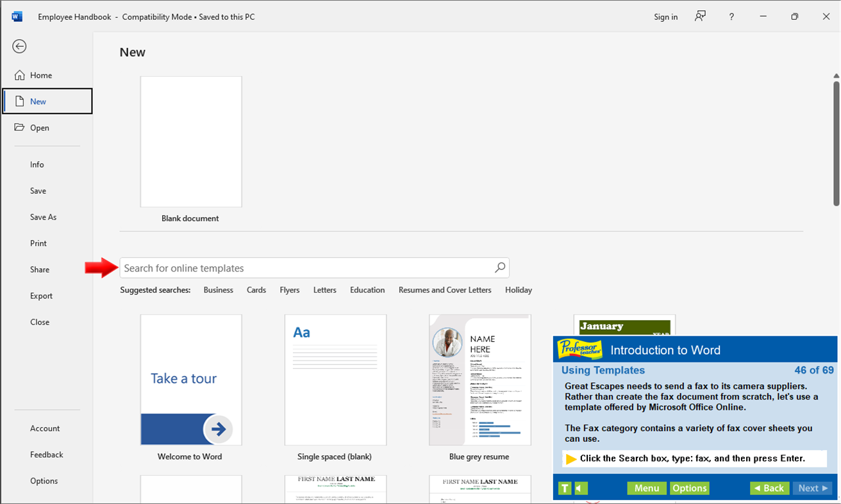This screenshot has width=841, height=504.
Task: Expand the Welcome to Word tour template
Action: tap(190, 380)
